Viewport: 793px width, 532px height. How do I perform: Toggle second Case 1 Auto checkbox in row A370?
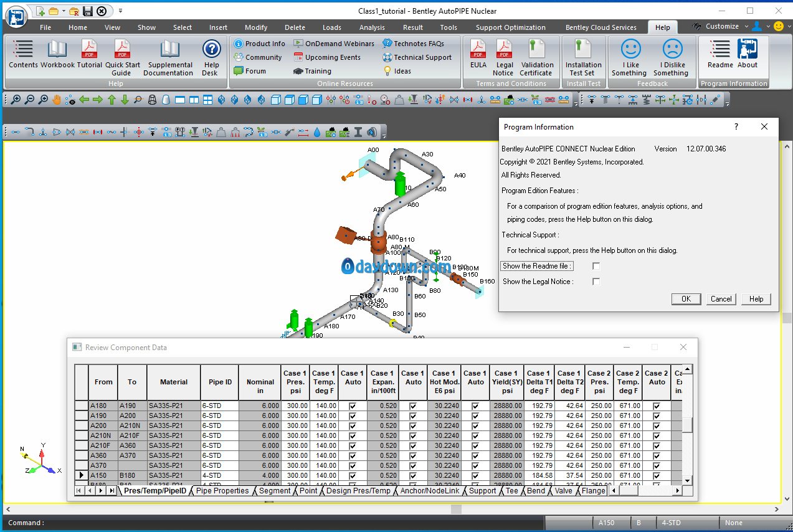click(x=413, y=465)
